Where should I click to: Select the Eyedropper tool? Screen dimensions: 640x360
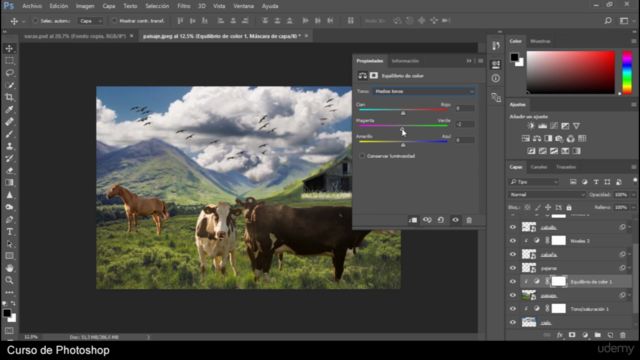click(9, 109)
